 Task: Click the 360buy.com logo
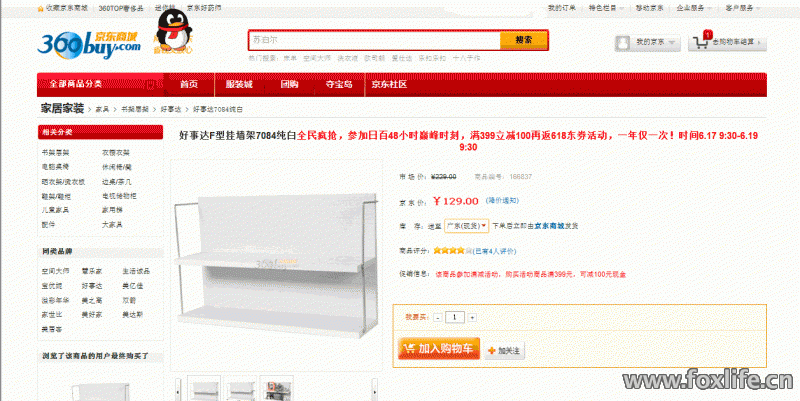point(89,44)
